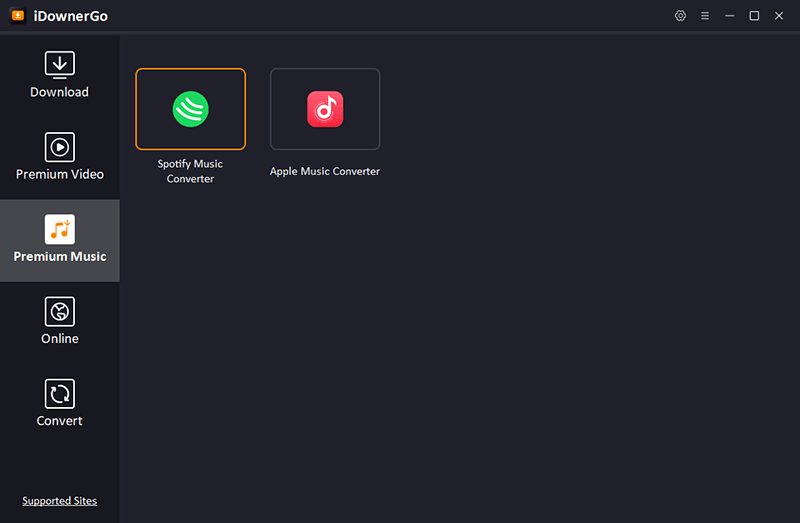The image size is (800, 523).
Task: Select the Premium Music sidebar tab
Action: click(60, 240)
